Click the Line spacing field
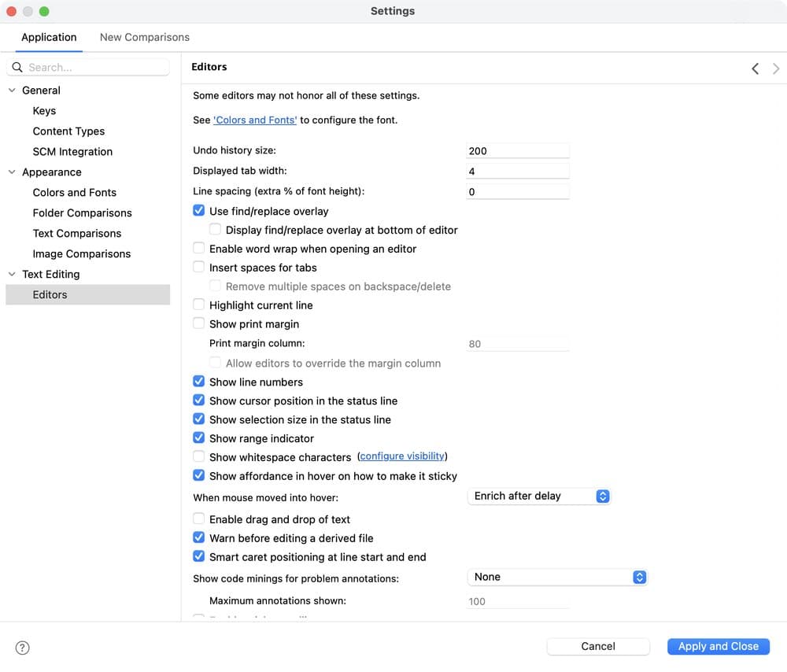Screen dimensions: 787x672 [518, 192]
